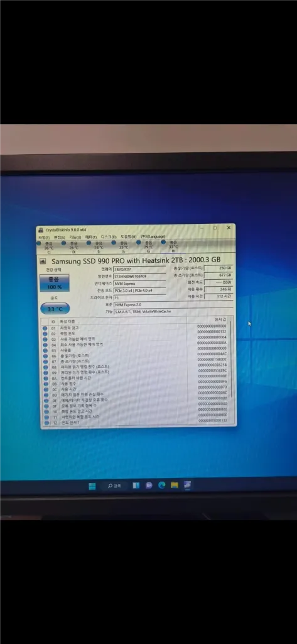Select the 총 쓰기량 (호스트) attribute row 07
The image size is (297, 644).
tap(134, 361)
